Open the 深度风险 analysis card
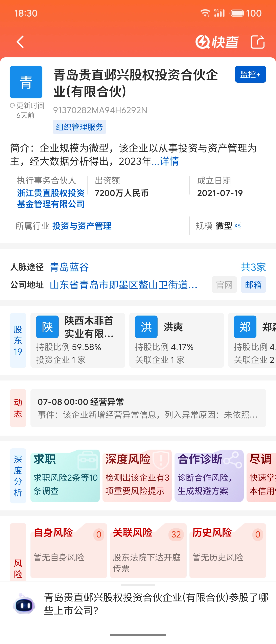Image resolution: width=276 pixels, height=644 pixels. point(137,476)
